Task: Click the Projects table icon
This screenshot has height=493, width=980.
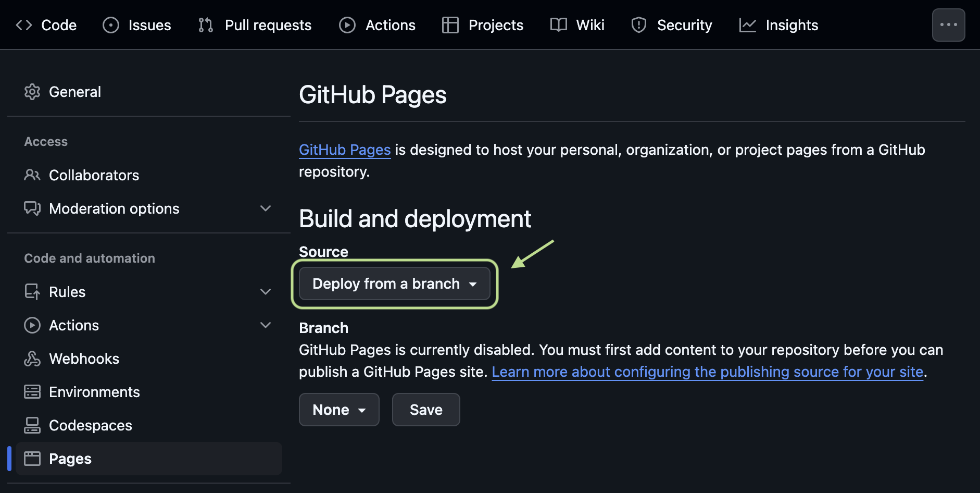Action: point(450,25)
